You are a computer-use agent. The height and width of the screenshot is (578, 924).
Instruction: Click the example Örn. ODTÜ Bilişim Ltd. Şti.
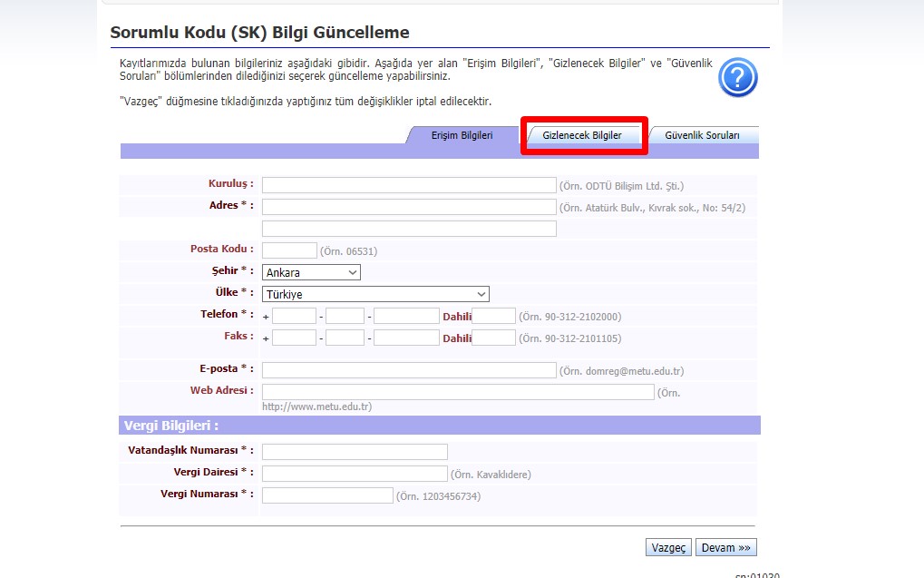point(621,186)
